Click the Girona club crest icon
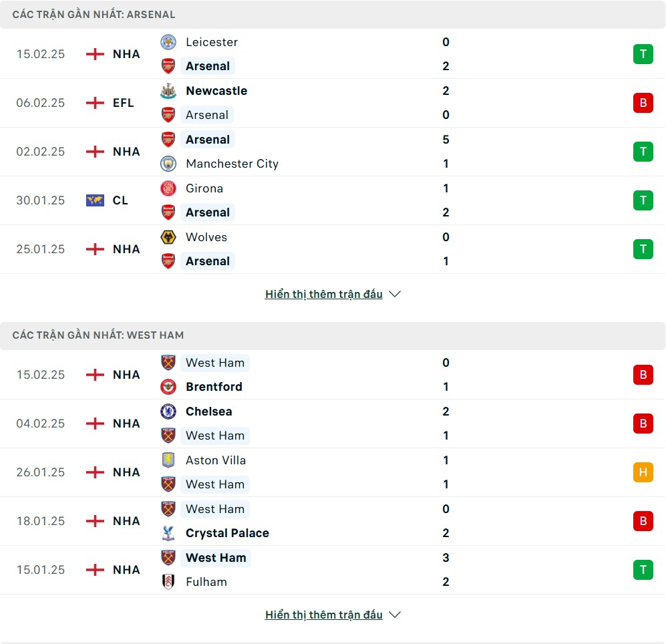666x644 pixels. tap(168, 188)
